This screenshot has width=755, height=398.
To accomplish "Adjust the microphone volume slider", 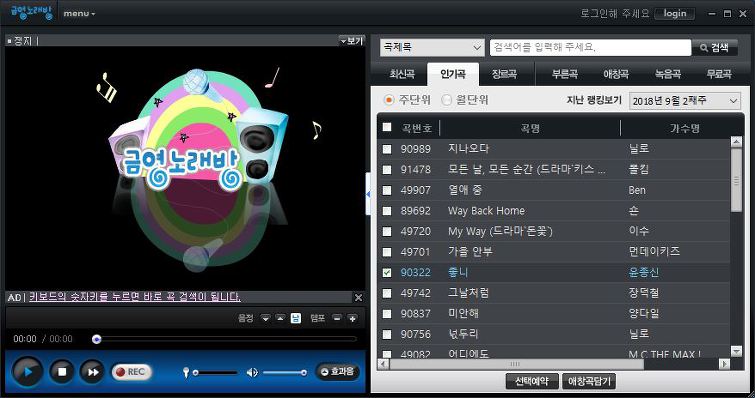I will 215,372.
